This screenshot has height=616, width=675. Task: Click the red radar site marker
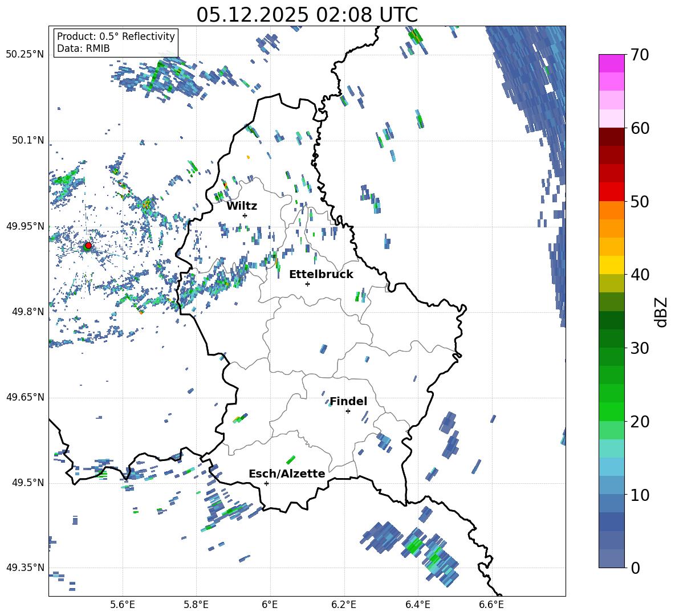88,246
